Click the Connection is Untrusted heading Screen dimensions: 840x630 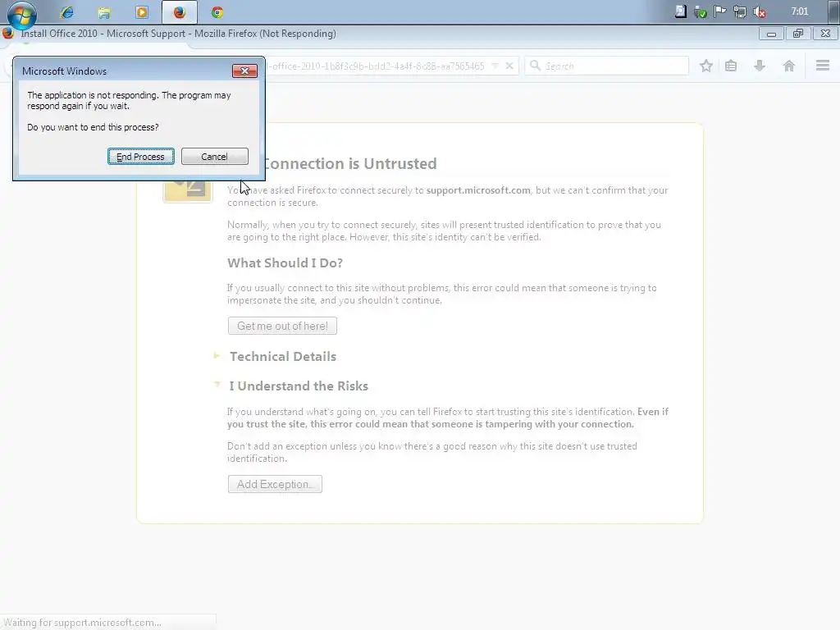click(350, 163)
